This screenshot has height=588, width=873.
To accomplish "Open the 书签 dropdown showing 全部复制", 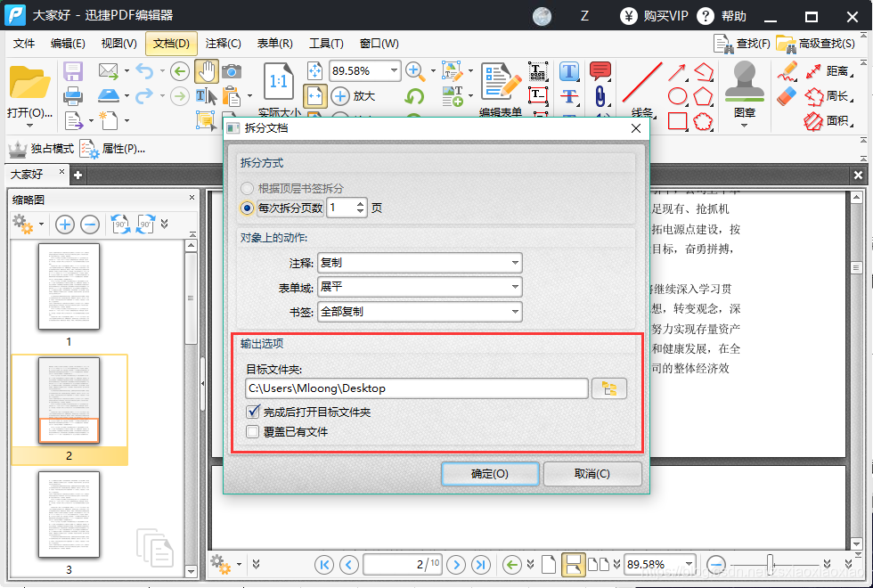I will (420, 312).
